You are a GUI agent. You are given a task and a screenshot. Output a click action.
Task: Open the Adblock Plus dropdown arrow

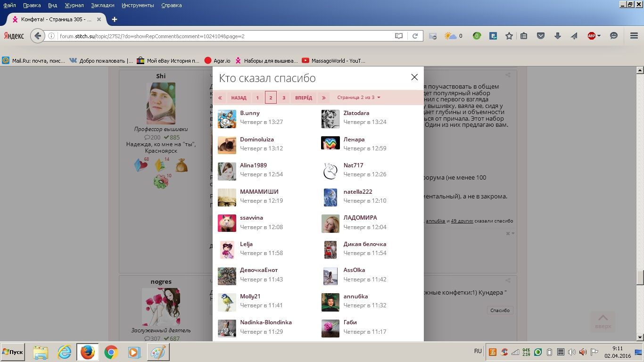click(x=599, y=36)
